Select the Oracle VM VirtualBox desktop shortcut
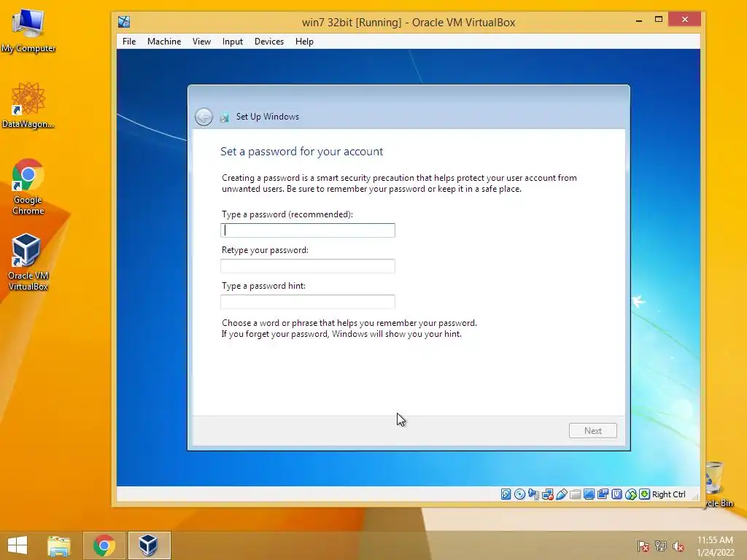Screen dimensions: 747x560 click(28, 262)
